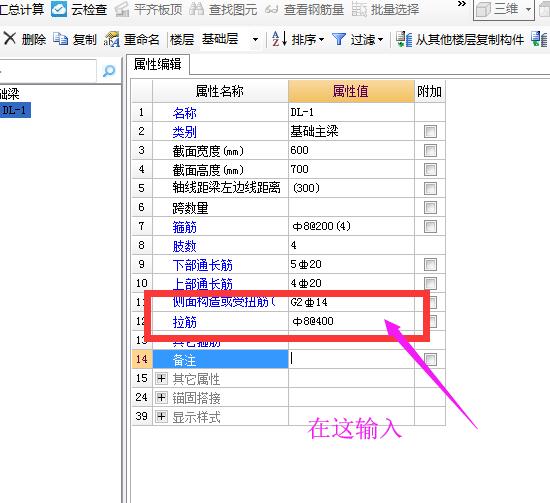The width and height of the screenshot is (550, 503).
Task: Click the 从其他楼层复制构件 icon
Action: [x=404, y=39]
